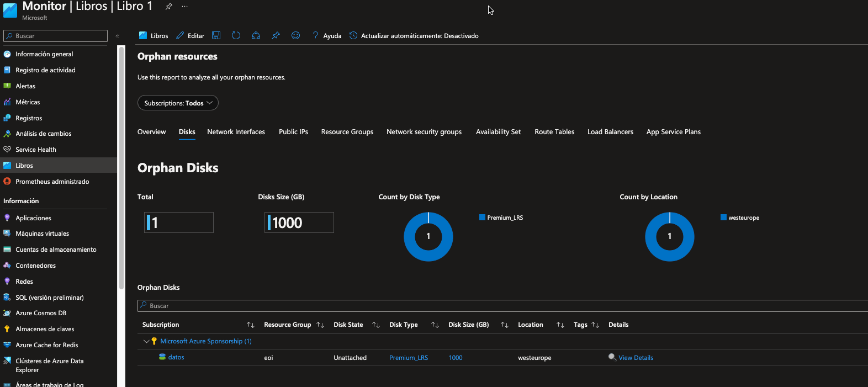Click the Refresh icon in toolbar
The image size is (868, 387).
click(236, 36)
